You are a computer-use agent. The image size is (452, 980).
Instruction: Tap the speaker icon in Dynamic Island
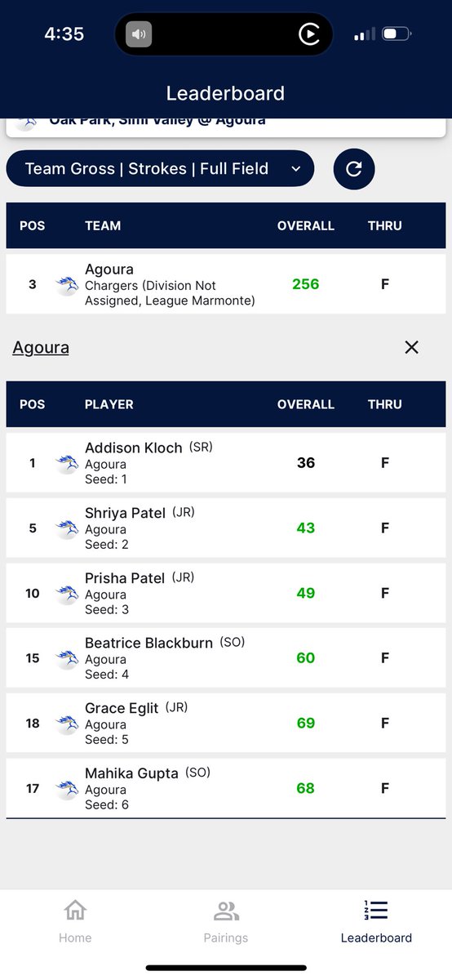coord(139,34)
